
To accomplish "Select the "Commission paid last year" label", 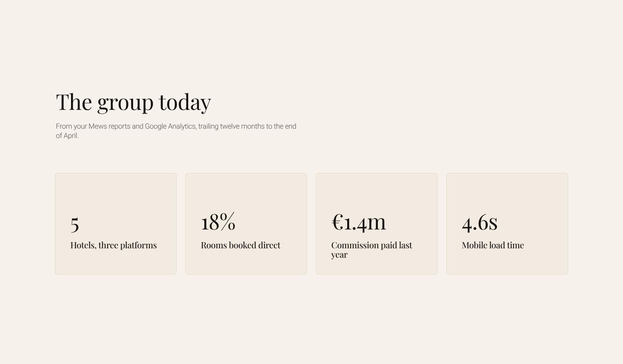I will (x=372, y=250).
